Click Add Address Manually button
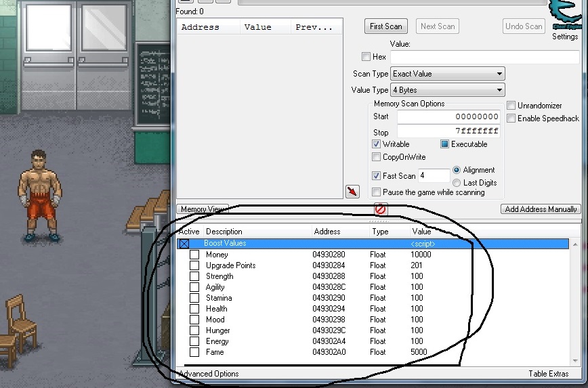 pyautogui.click(x=541, y=209)
